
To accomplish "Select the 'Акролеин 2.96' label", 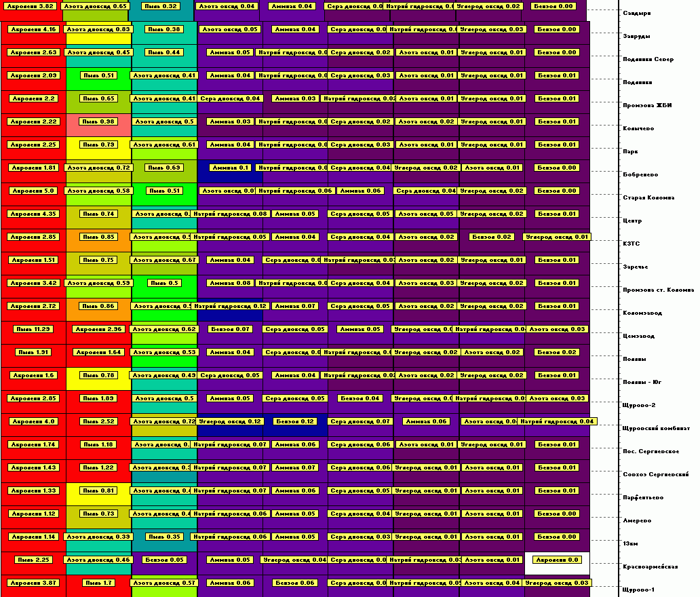I will point(98,329).
